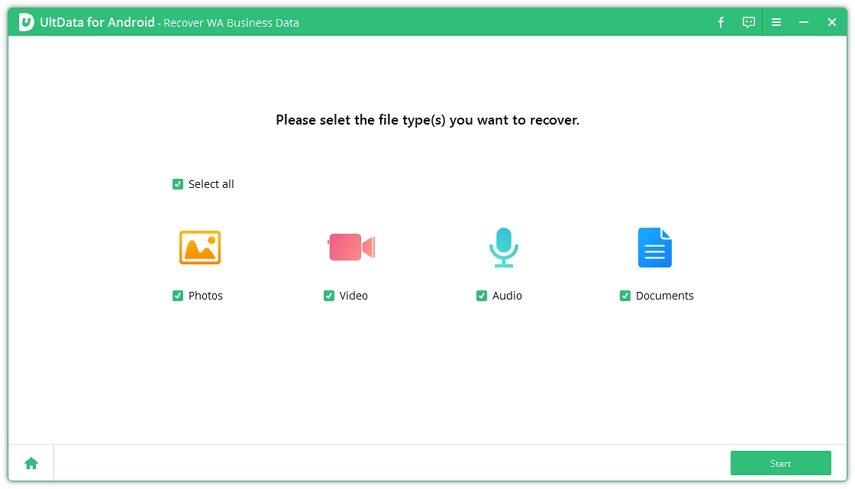The image size is (855, 489).
Task: Go to the Home screen icon
Action: coord(31,463)
